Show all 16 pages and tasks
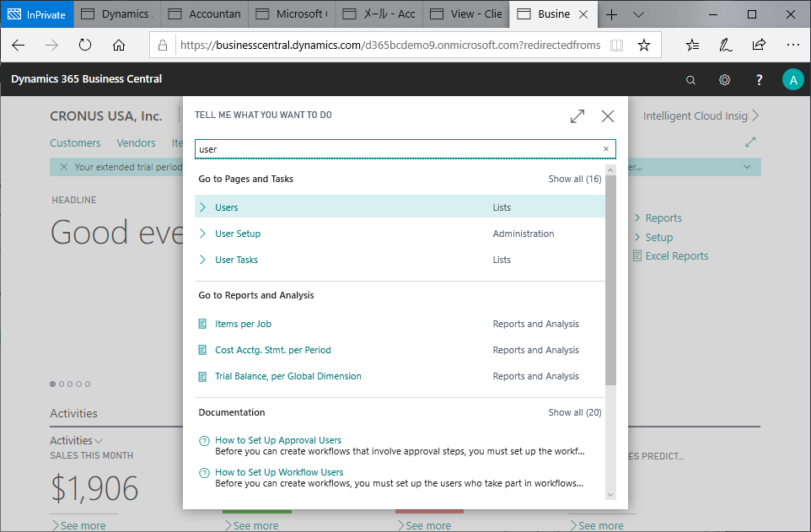The width and height of the screenshot is (811, 532). [575, 179]
